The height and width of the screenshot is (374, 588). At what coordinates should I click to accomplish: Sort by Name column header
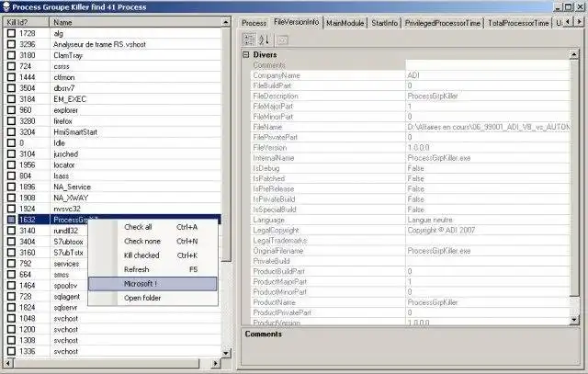[135, 22]
